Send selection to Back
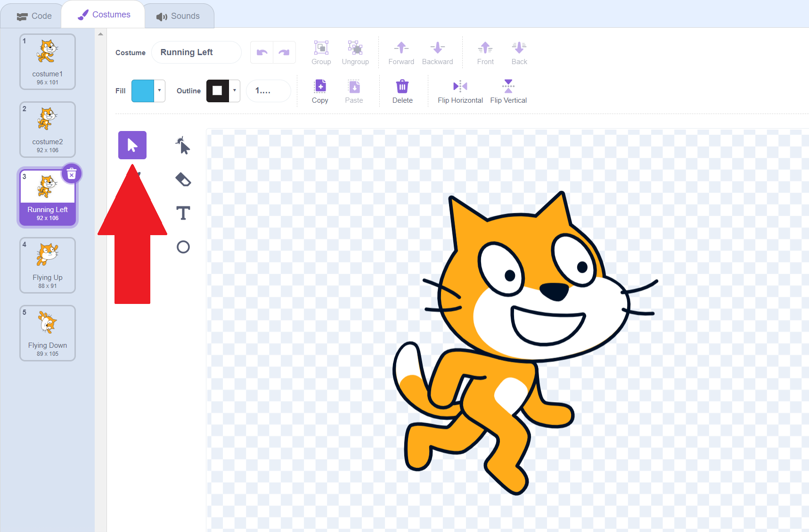The height and width of the screenshot is (532, 809). 519,52
